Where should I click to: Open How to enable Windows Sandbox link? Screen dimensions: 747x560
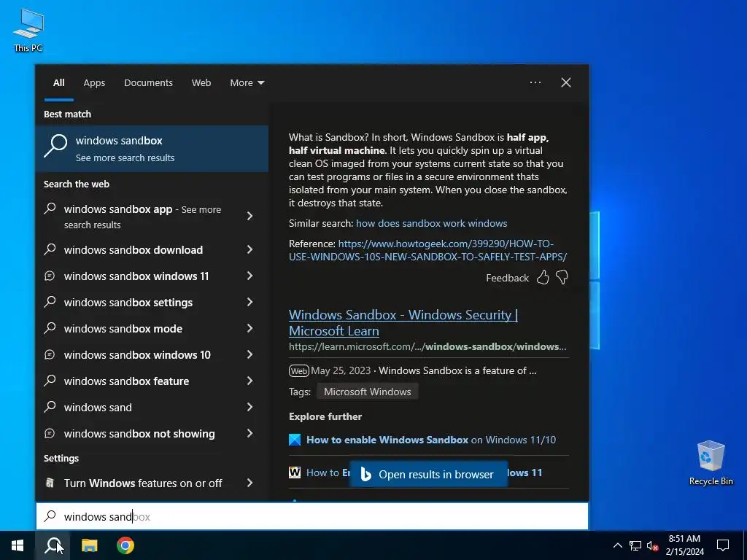click(431, 440)
